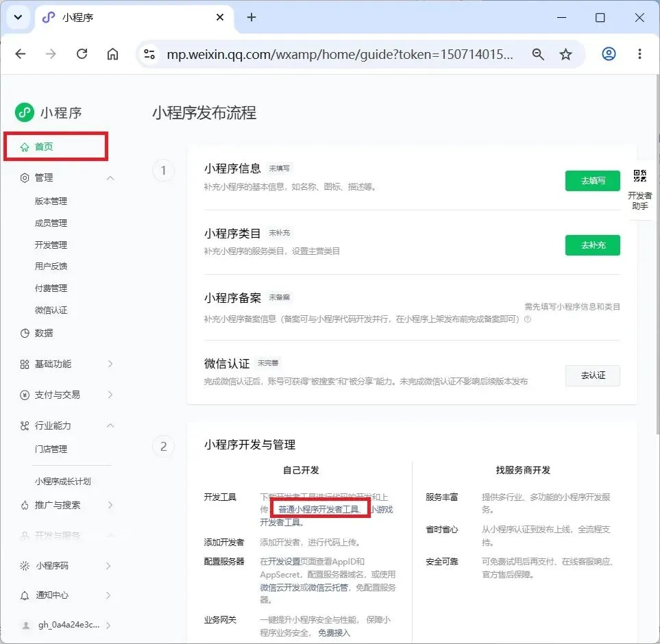The height and width of the screenshot is (644, 660).
Task: Click the 去认证 button
Action: [x=593, y=375]
